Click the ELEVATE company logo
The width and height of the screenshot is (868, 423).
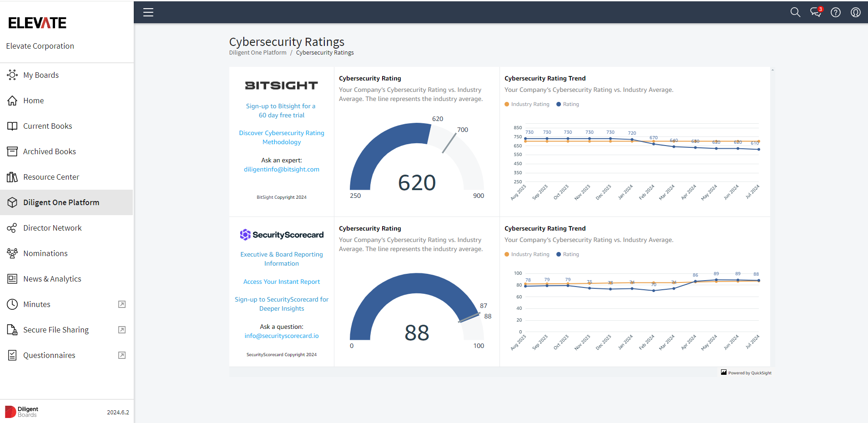tap(37, 23)
